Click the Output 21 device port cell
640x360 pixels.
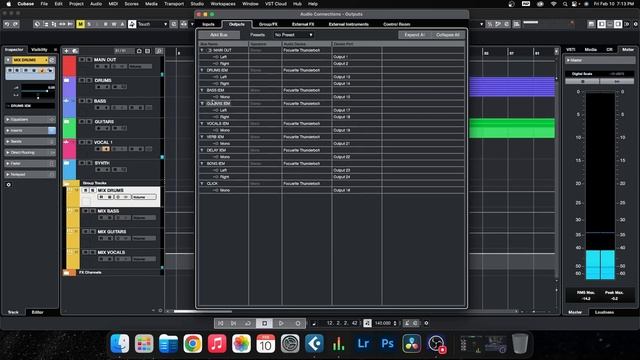click(x=357, y=144)
